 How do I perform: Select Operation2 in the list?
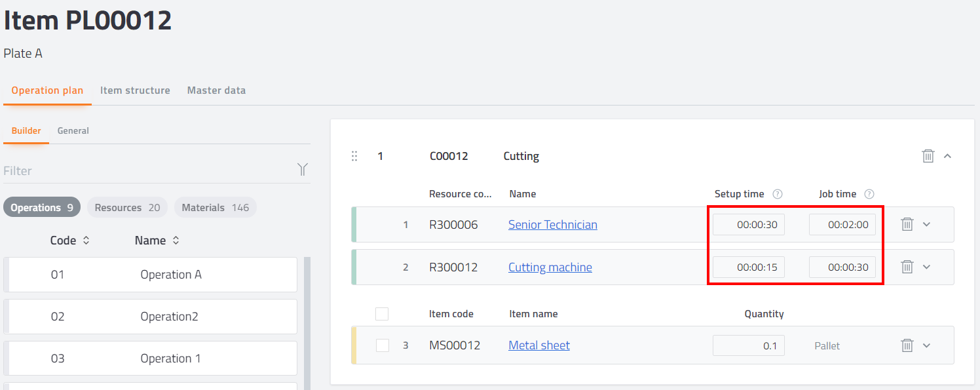[x=151, y=317]
